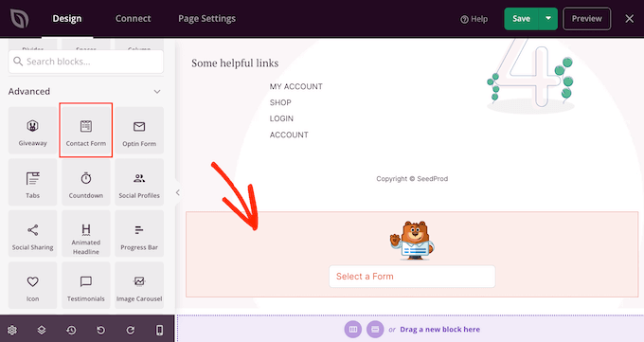Screen dimensions: 644x342
Task: Click the undo icon
Action: tap(100, 330)
